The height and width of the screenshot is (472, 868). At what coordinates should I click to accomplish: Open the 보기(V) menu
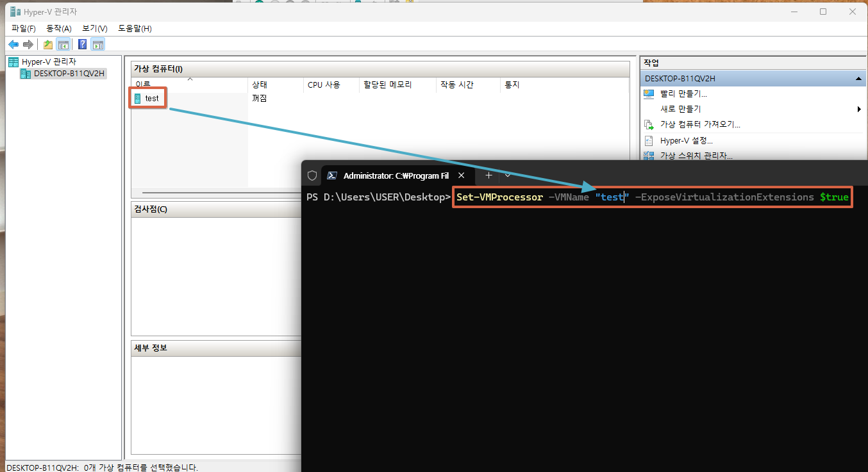(95, 29)
